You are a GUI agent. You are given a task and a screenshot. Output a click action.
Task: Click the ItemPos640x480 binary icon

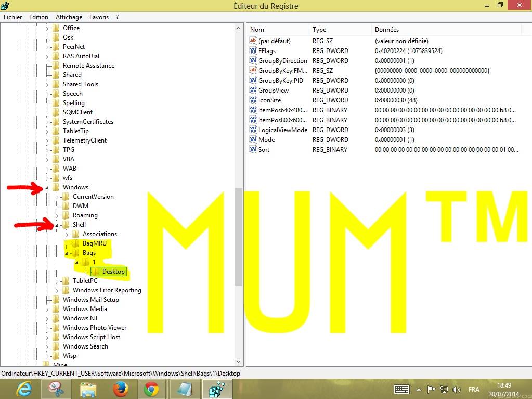click(x=253, y=110)
